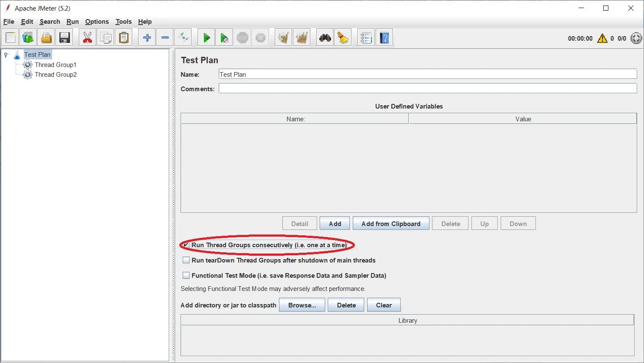Open the Help menu
Viewport: 644px width, 363px height.
click(145, 22)
